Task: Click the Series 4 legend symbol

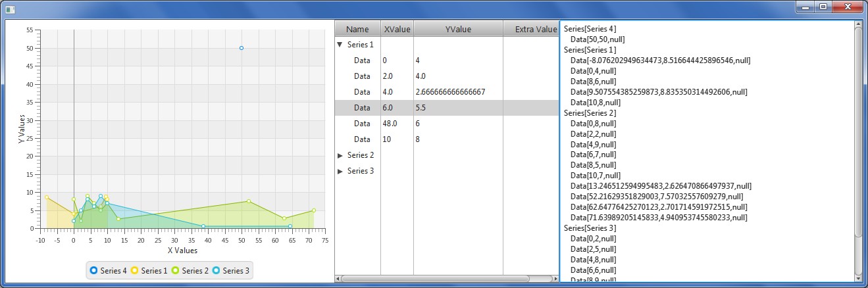Action: coord(93,270)
